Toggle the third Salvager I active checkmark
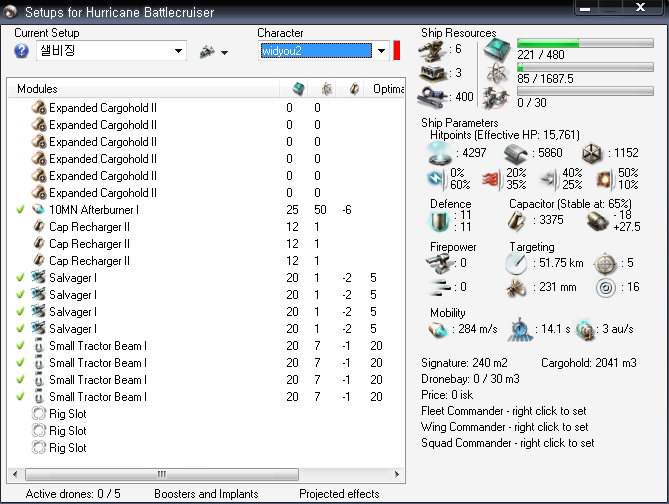This screenshot has width=669, height=504. [x=20, y=312]
